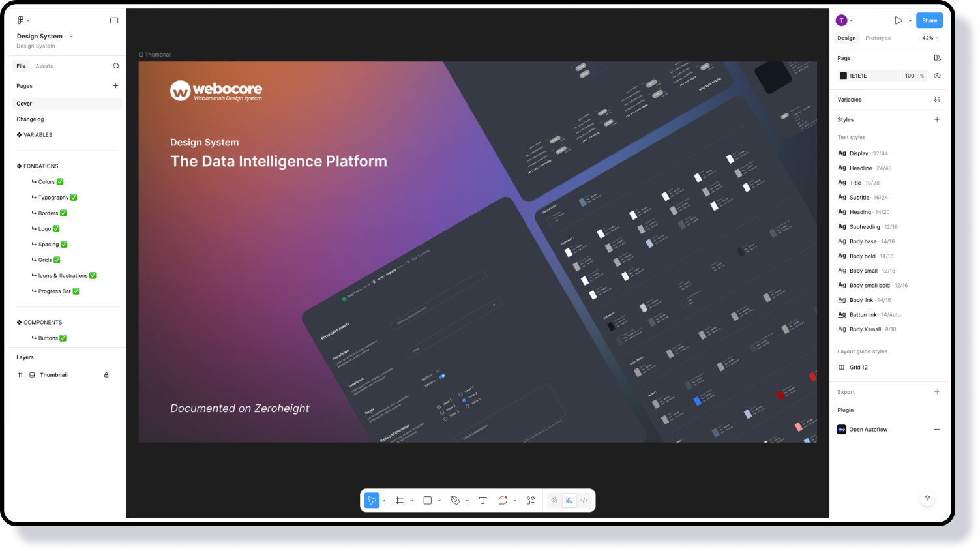The height and width of the screenshot is (551, 980).
Task: Select the Pen tool
Action: 455,501
